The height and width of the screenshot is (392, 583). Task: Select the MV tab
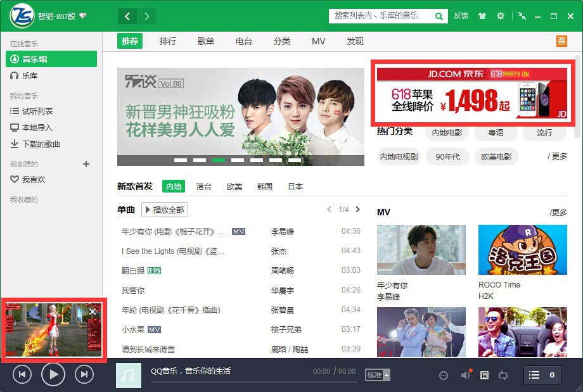coord(319,41)
